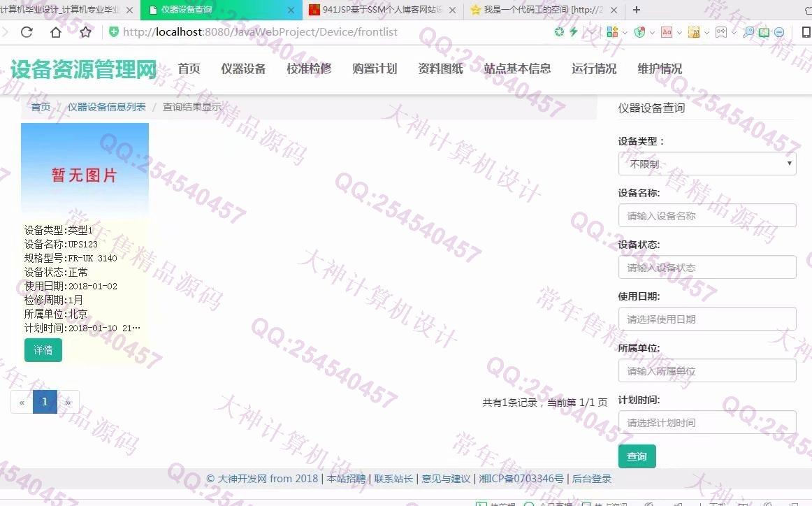Open 站点基本信息 navigation menu item
Viewport: 812px width, 506px height.
coord(517,68)
